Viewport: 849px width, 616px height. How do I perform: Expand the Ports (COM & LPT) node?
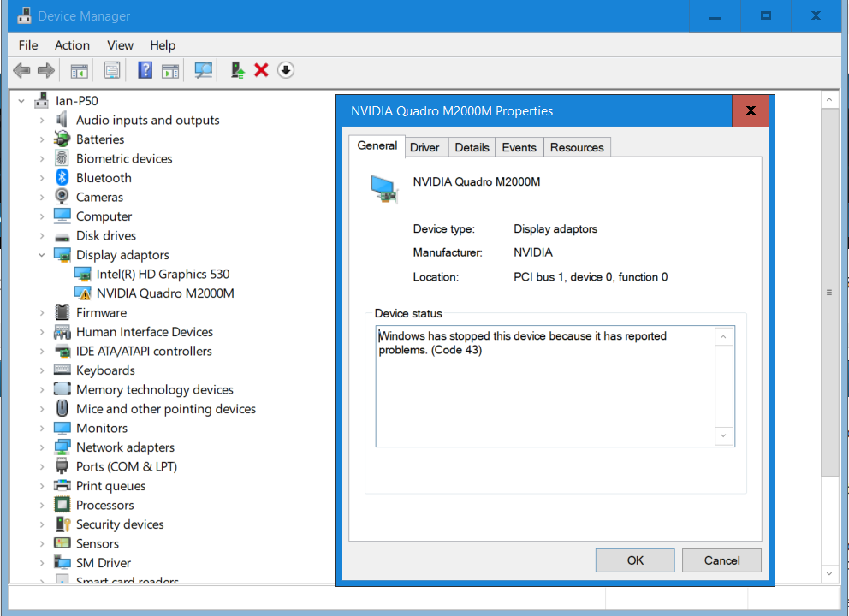click(42, 466)
